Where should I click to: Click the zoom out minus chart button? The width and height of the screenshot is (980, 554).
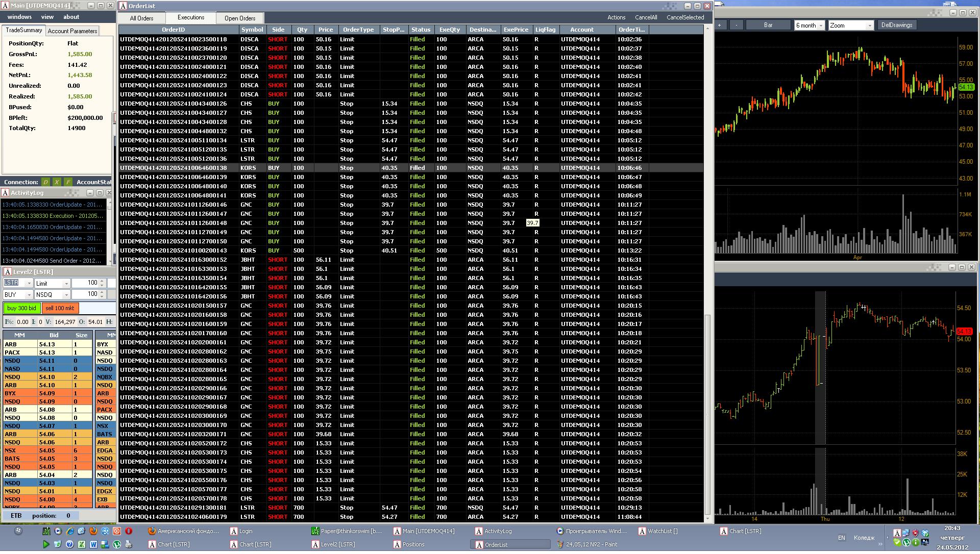[x=737, y=25]
